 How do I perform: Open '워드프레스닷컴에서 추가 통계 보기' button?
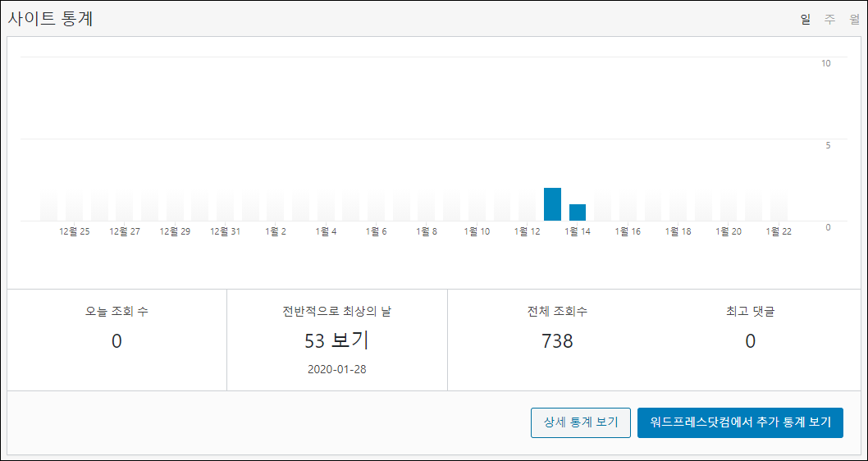click(740, 422)
